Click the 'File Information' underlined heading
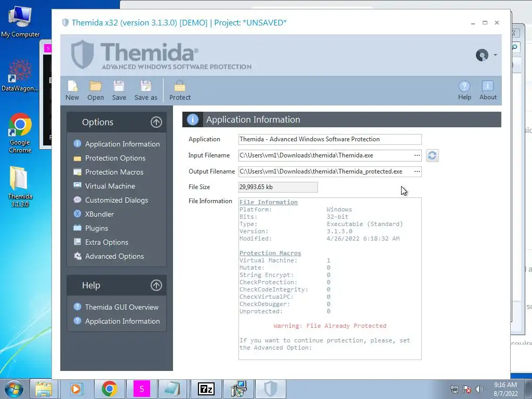Image resolution: width=532 pixels, height=399 pixels. click(x=269, y=202)
